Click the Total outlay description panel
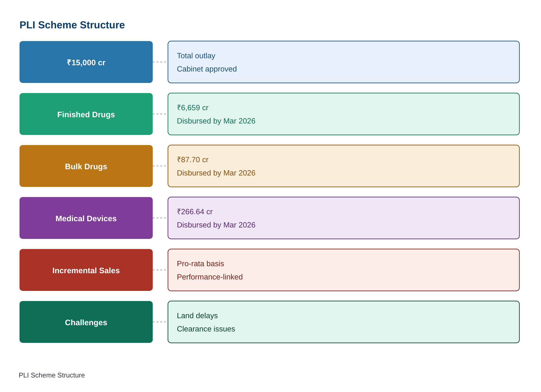Viewport: 541px width, 392px height. coord(344,62)
